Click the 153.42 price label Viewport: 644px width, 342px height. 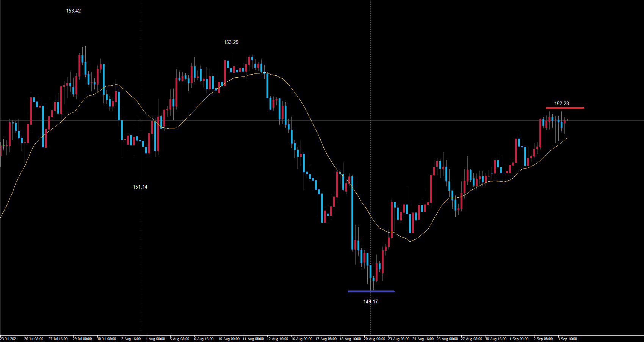coord(73,11)
